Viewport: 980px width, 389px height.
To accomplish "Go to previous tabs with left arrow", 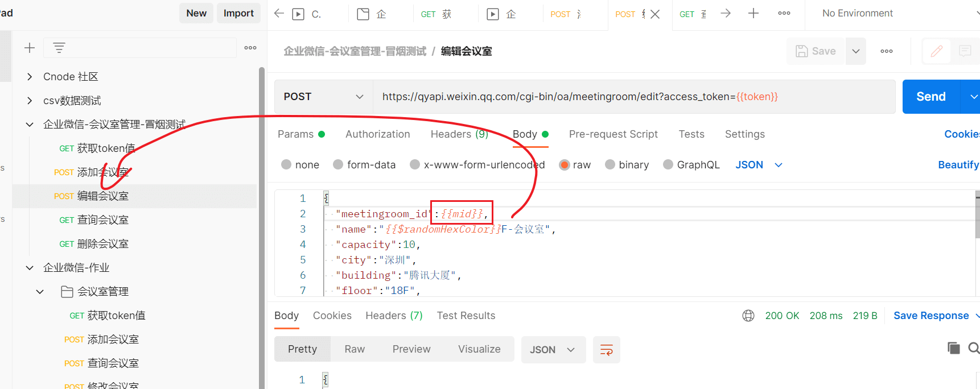I will coord(279,13).
